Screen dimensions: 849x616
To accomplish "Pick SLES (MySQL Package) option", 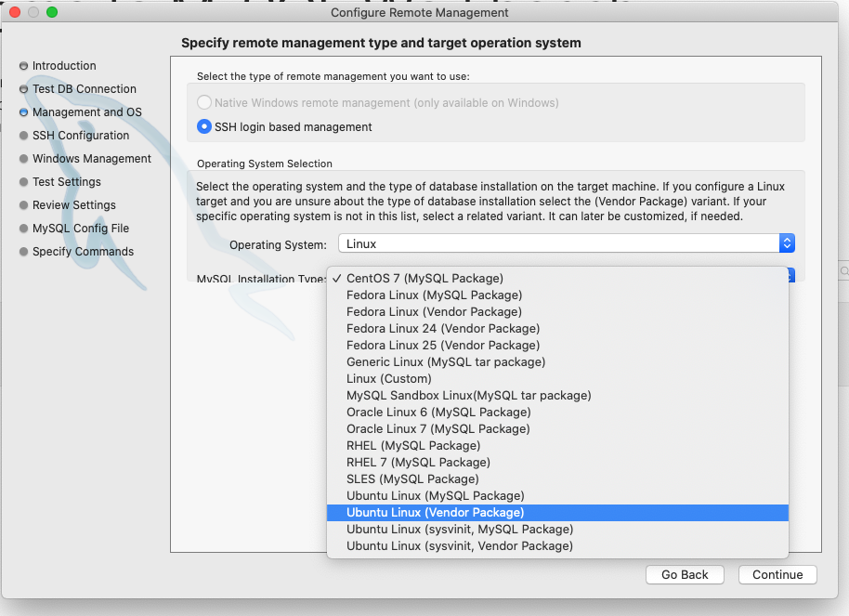I will tap(557, 479).
